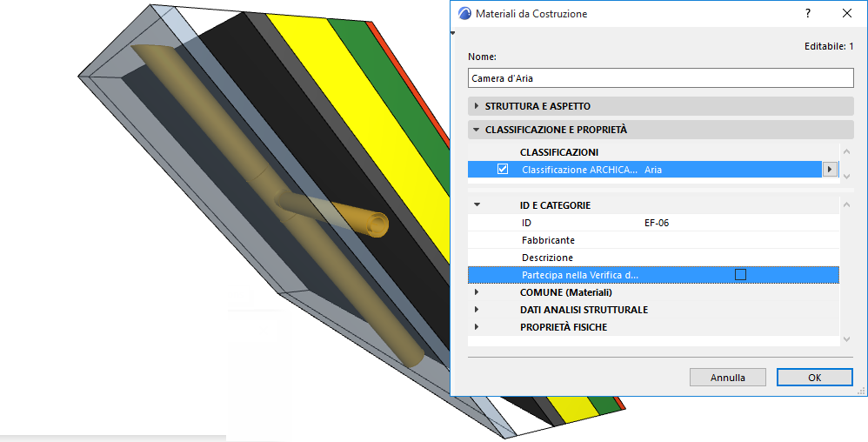Click the ARCHICAD logo icon in the title bar
The image size is (868, 442).
[464, 13]
